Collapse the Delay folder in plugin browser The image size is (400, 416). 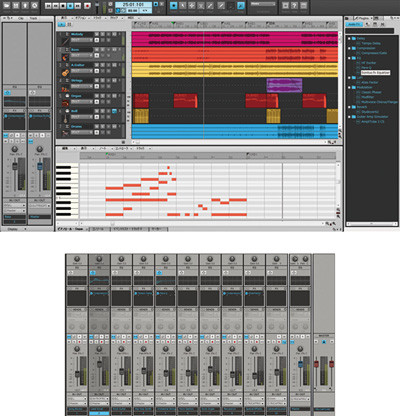(x=349, y=38)
